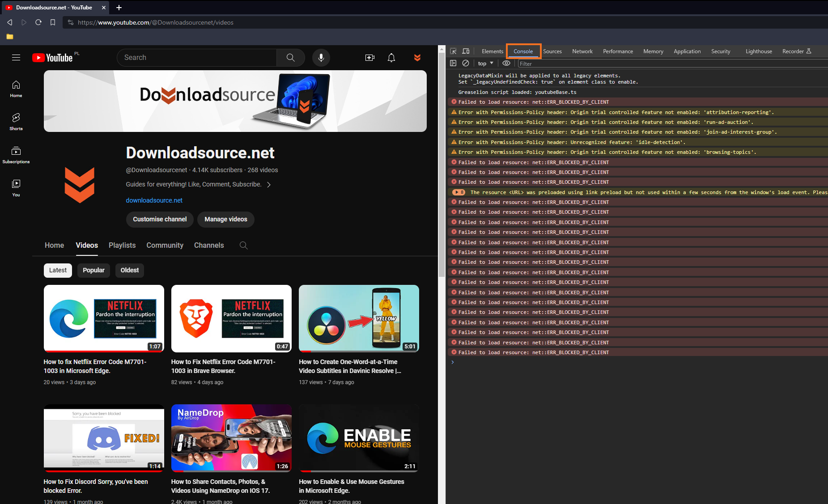Select the channel Playlists tab
Screen dimensions: 828x504
tap(122, 246)
